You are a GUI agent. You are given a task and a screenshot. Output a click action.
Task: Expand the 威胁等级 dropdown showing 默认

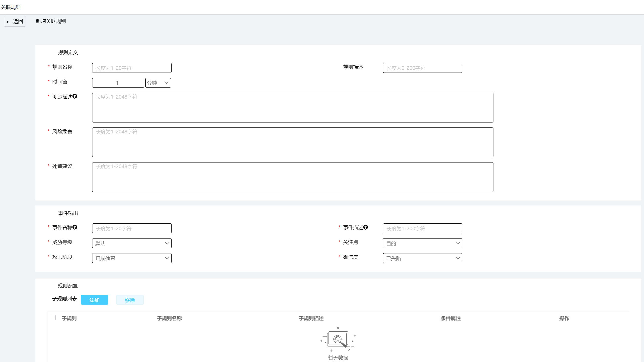click(x=132, y=243)
